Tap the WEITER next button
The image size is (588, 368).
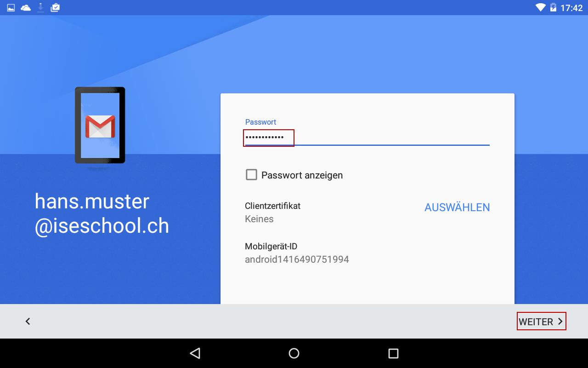point(541,322)
